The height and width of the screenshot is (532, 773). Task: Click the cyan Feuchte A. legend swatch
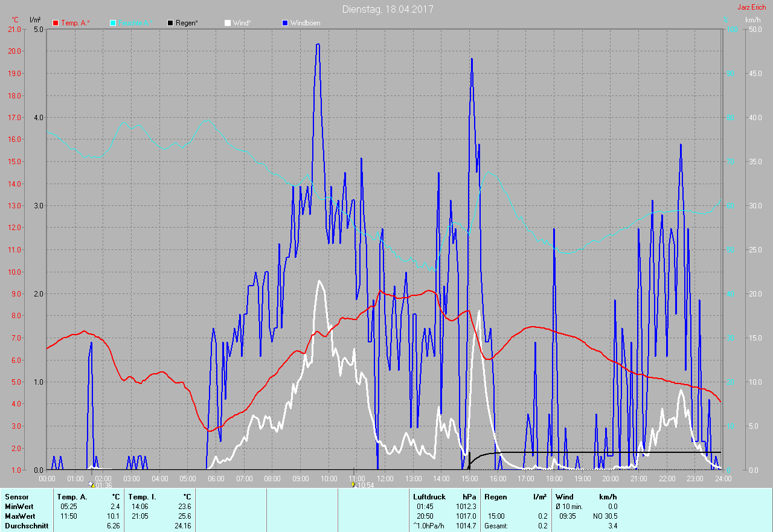point(113,23)
